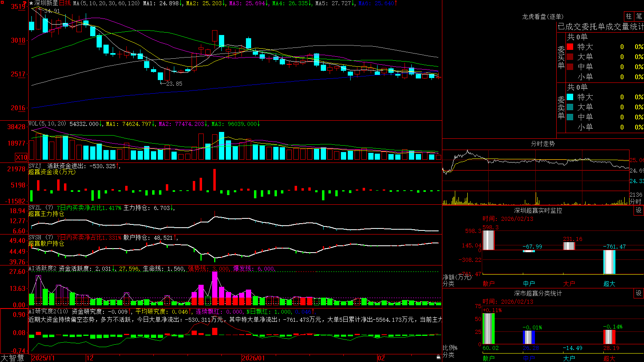Click the lock icon at the chart's date axis
The height and width of the screenshot is (362, 644).
(x=439, y=357)
